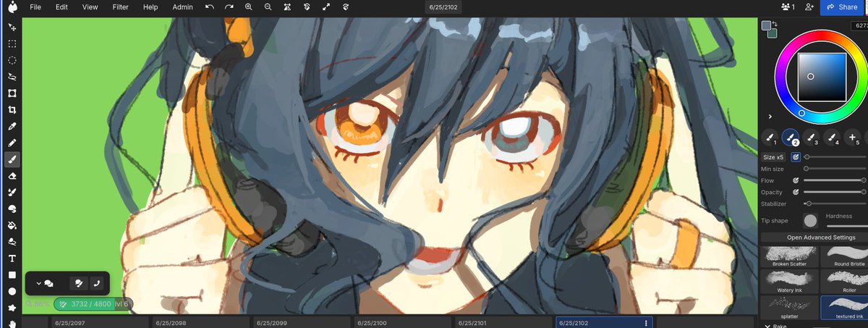The width and height of the screenshot is (868, 328).
Task: Open the invite user icon
Action: 809,7
